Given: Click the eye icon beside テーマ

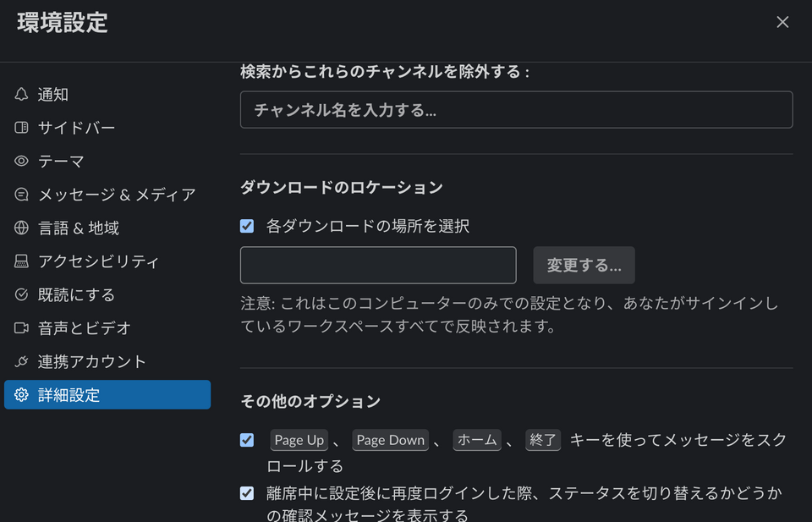Looking at the screenshot, I should 21,161.
